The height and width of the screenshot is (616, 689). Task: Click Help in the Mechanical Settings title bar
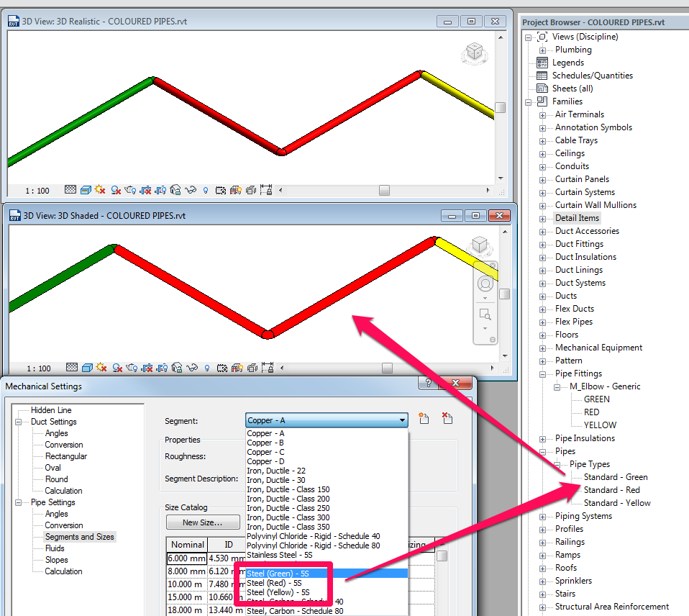coord(428,383)
